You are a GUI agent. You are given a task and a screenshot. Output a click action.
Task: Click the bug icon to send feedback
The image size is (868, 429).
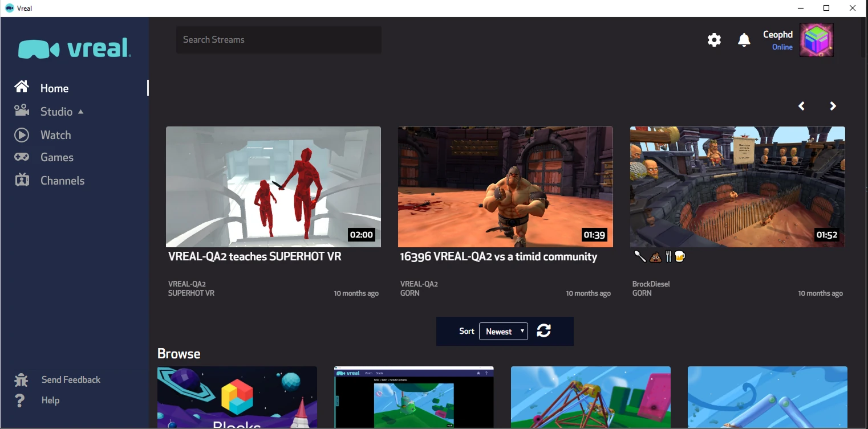pos(21,379)
